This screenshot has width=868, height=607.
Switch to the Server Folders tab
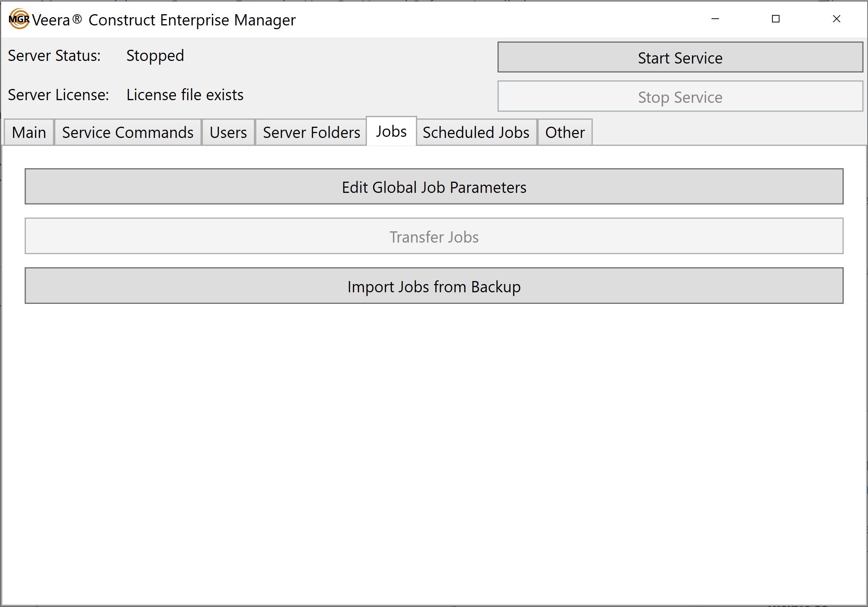[x=311, y=132]
